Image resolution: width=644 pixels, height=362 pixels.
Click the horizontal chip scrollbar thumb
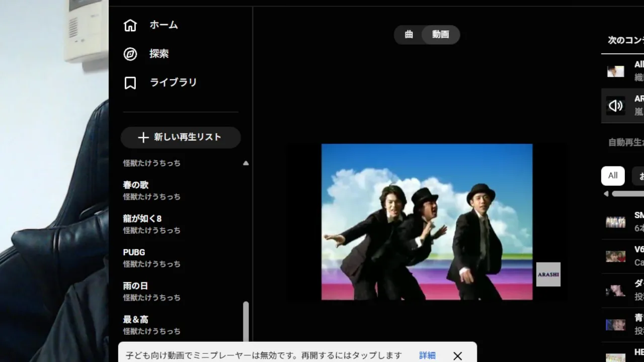click(628, 194)
